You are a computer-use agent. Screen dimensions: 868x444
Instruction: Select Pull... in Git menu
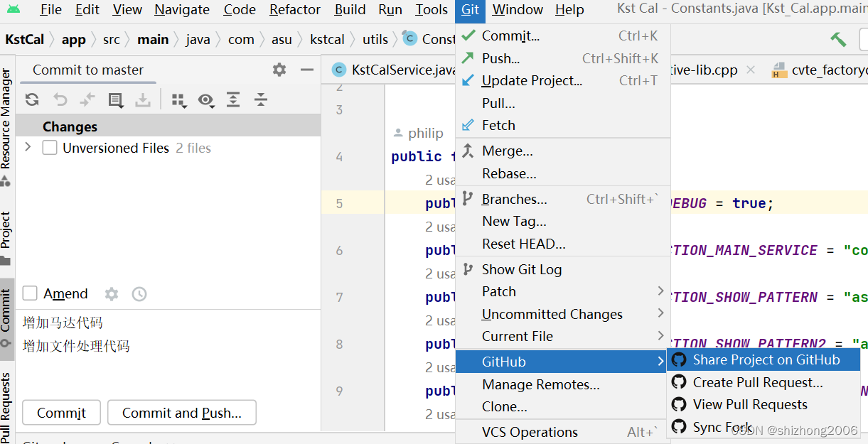[563, 103]
